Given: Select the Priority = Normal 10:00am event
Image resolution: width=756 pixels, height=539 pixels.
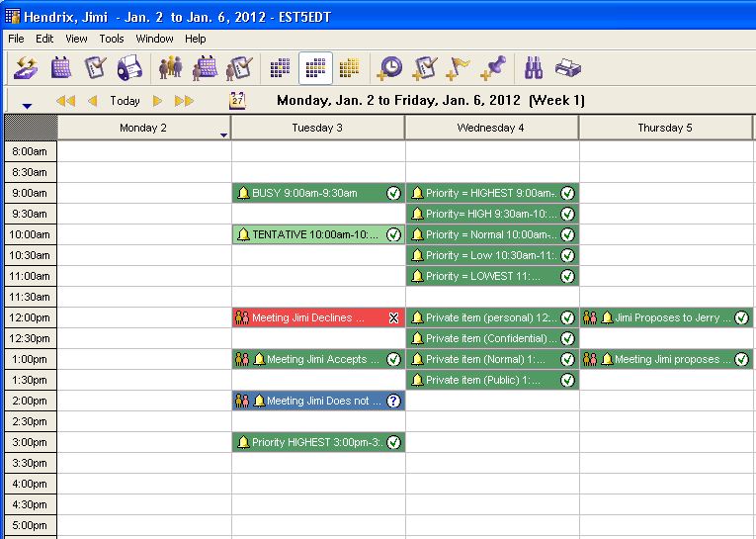Looking at the screenshot, I should click(492, 234).
